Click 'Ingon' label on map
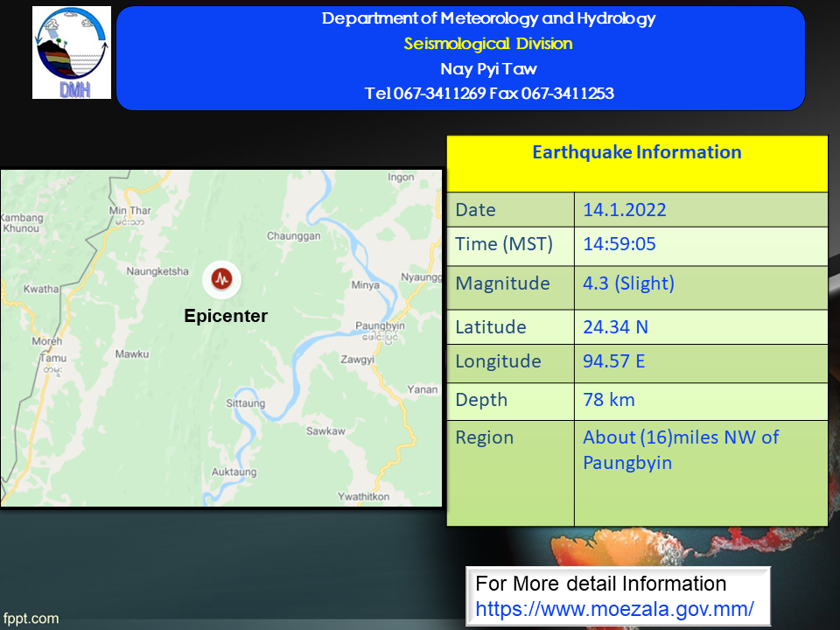 coord(401,178)
